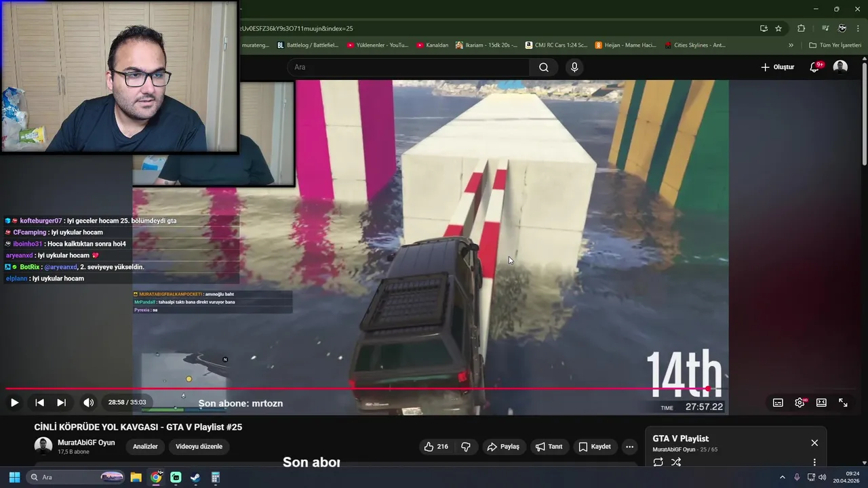Open Chrome profile avatar
Screen dimensions: 868x488
point(842,28)
